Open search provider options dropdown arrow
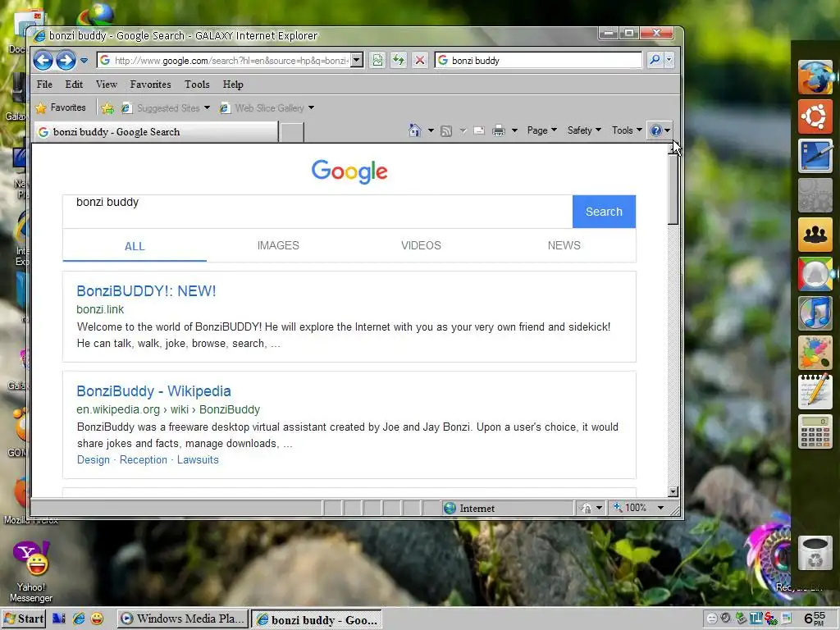 tap(669, 60)
